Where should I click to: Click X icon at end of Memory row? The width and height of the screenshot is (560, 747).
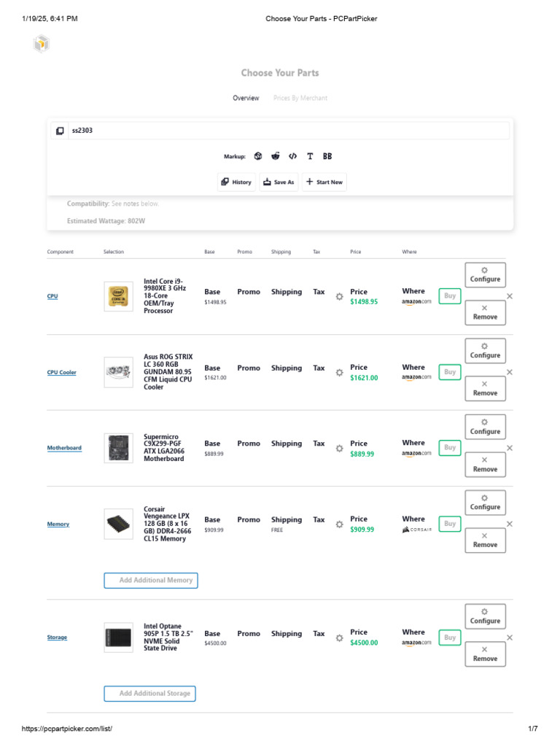coord(510,524)
